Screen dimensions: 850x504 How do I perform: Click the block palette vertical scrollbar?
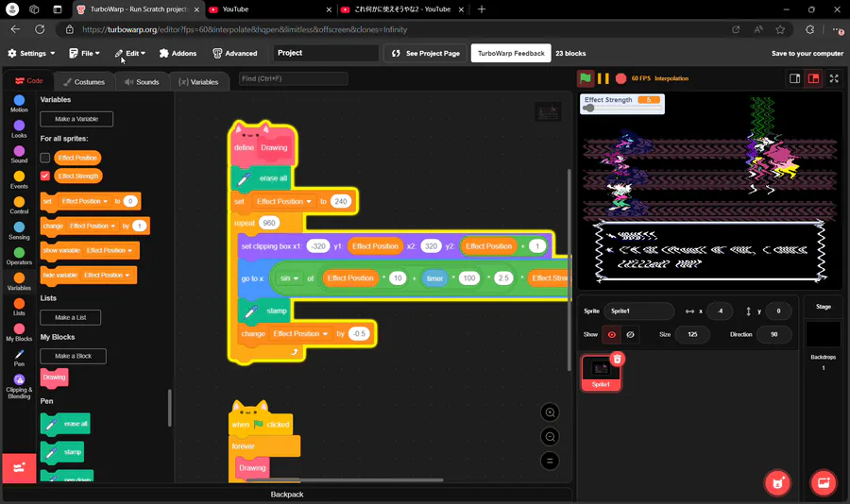pos(170,408)
